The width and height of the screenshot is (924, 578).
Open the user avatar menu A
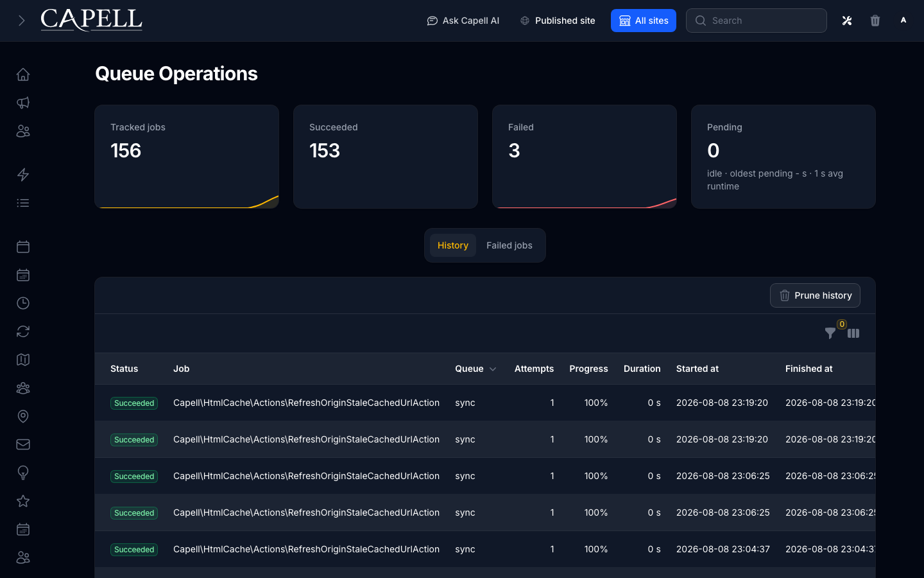[x=903, y=21]
